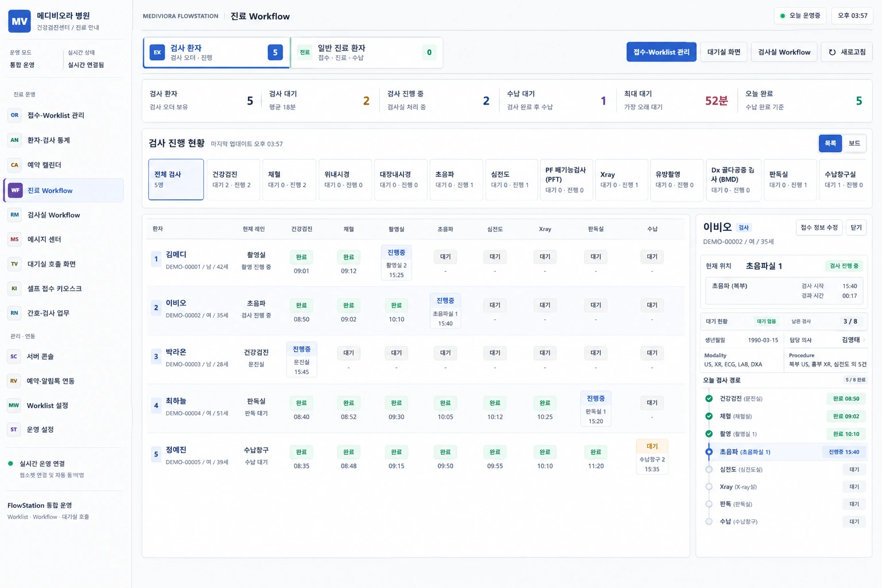Filter by 수납창구실 exam tab
This screenshot has width=882, height=588.
844,179
